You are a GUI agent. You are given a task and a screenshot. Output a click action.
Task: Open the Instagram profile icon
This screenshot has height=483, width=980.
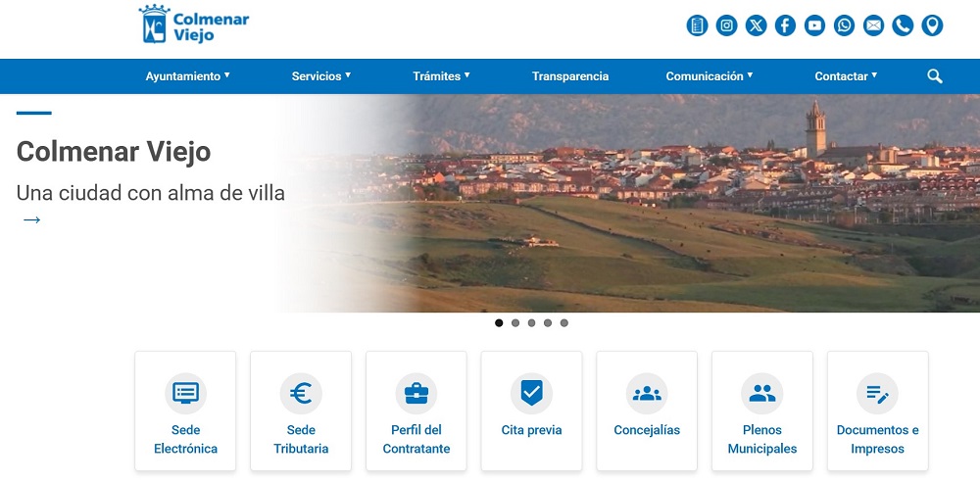pos(726,25)
